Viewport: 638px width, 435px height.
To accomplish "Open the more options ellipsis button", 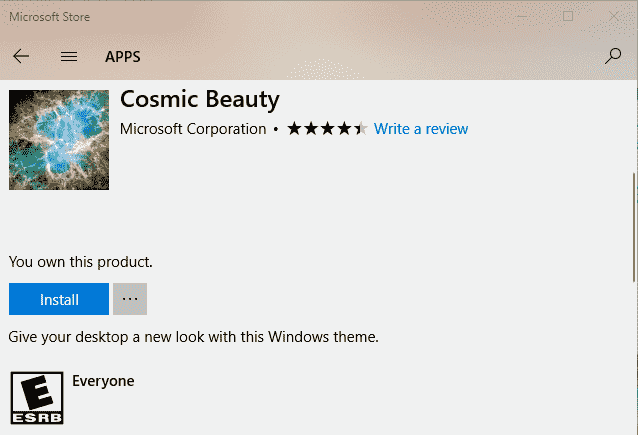I will tap(130, 299).
